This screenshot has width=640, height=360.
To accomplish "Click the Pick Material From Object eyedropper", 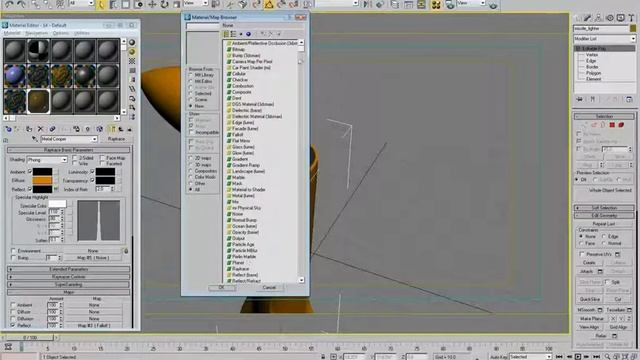I will [35, 139].
